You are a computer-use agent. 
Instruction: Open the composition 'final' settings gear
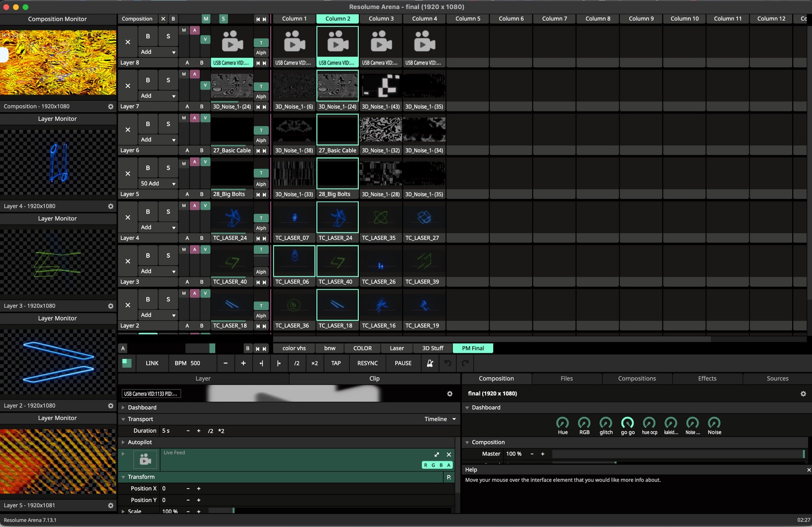coord(803,394)
